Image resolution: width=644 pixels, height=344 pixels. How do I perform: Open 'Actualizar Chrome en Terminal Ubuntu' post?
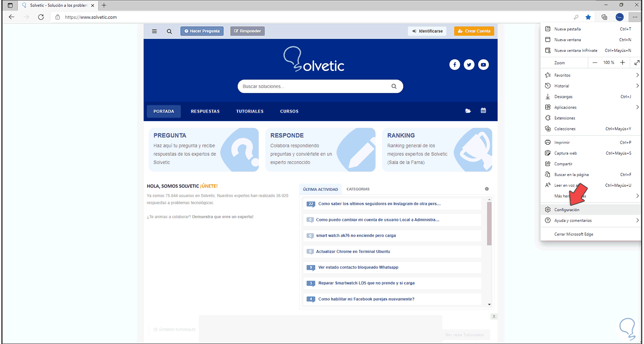(353, 252)
